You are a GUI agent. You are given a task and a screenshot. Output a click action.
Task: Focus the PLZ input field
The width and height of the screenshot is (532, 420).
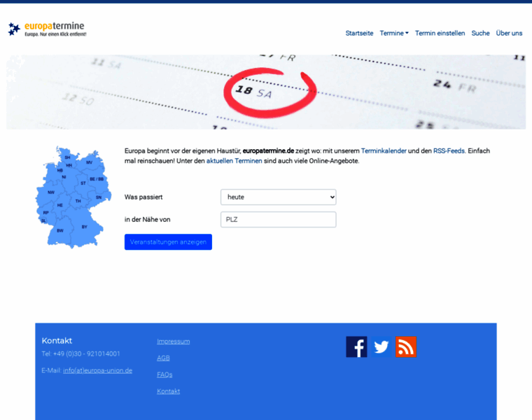[x=278, y=220]
